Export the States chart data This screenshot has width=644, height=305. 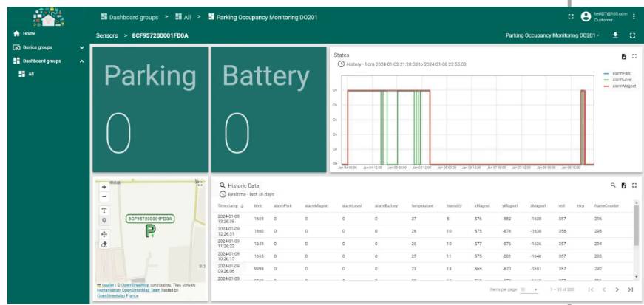[623, 56]
